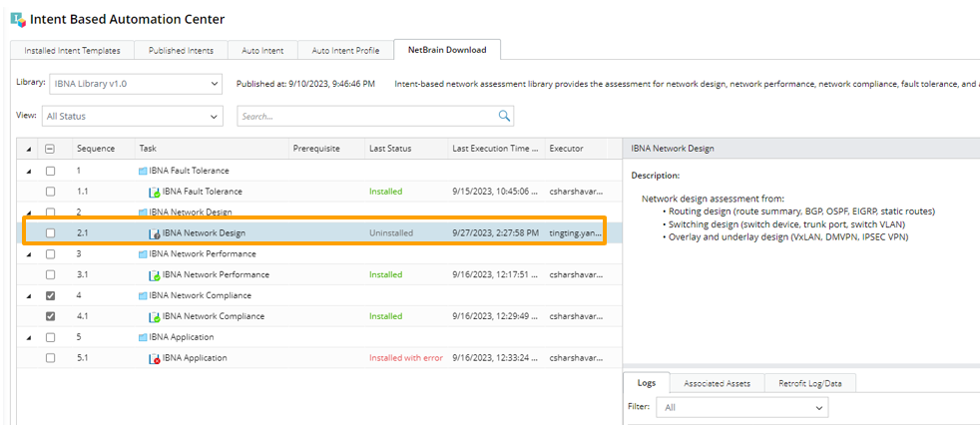Switch to the Installed Intent Templates tab
This screenshot has height=425, width=980.
pyautogui.click(x=72, y=51)
